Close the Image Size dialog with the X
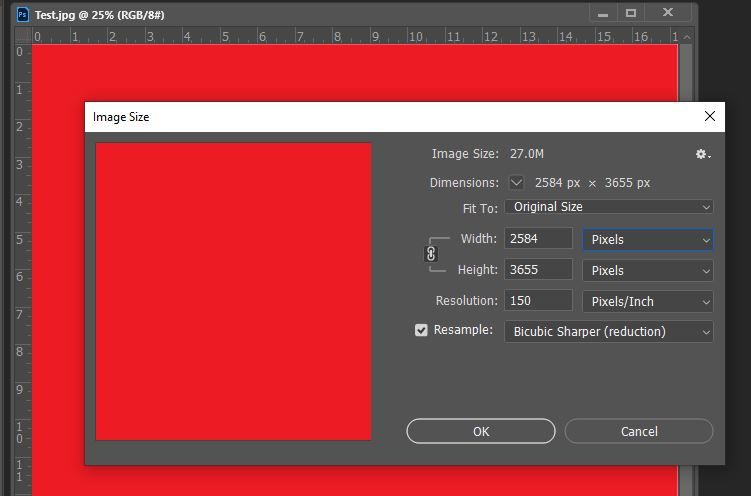The width and height of the screenshot is (751, 496). [710, 116]
